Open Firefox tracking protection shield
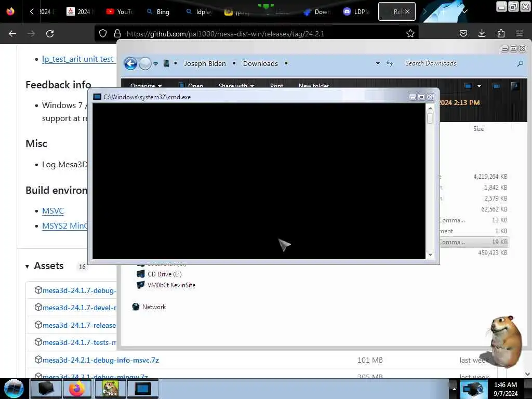Image resolution: width=532 pixels, height=399 pixels. [103, 33]
